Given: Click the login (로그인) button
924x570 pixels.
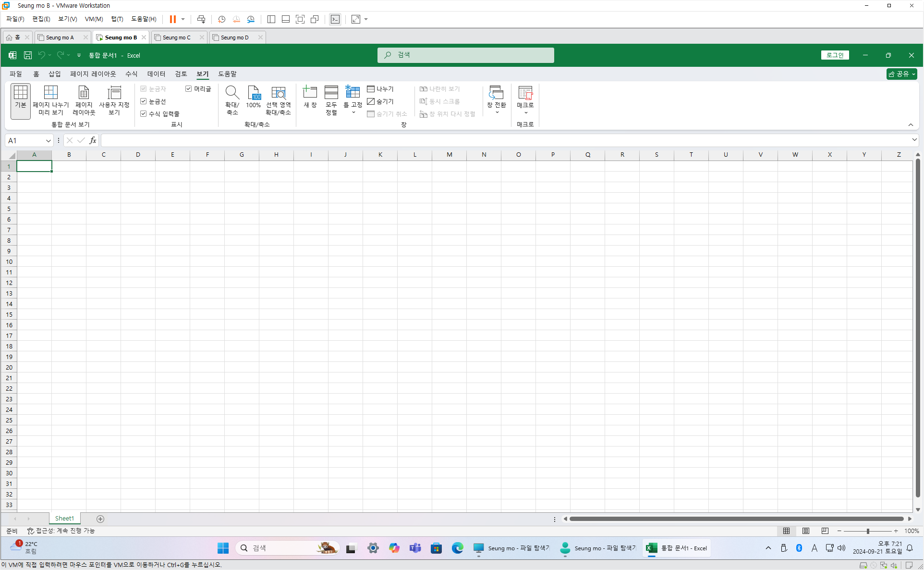Looking at the screenshot, I should point(835,55).
